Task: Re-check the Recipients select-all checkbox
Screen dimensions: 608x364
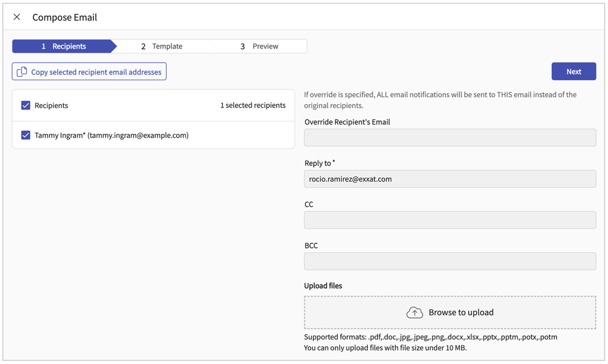Action: (25, 105)
